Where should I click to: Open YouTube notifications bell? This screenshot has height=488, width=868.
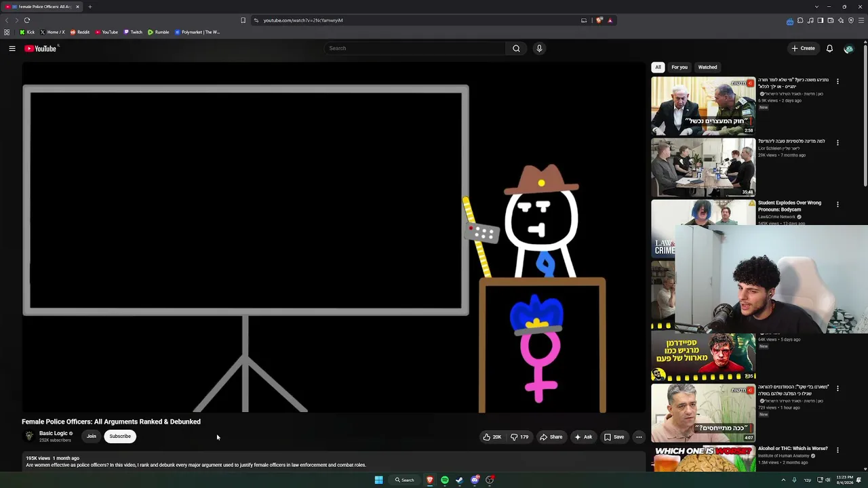pyautogui.click(x=829, y=48)
